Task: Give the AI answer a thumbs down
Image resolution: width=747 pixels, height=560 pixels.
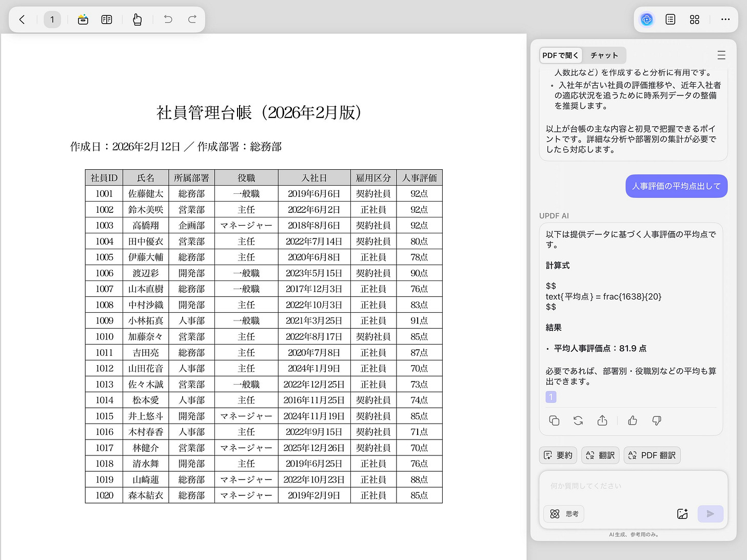Action: tap(657, 421)
